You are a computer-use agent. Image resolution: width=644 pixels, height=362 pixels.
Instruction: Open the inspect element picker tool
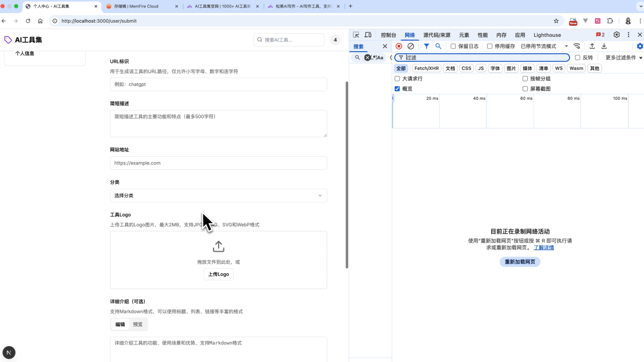356,35
